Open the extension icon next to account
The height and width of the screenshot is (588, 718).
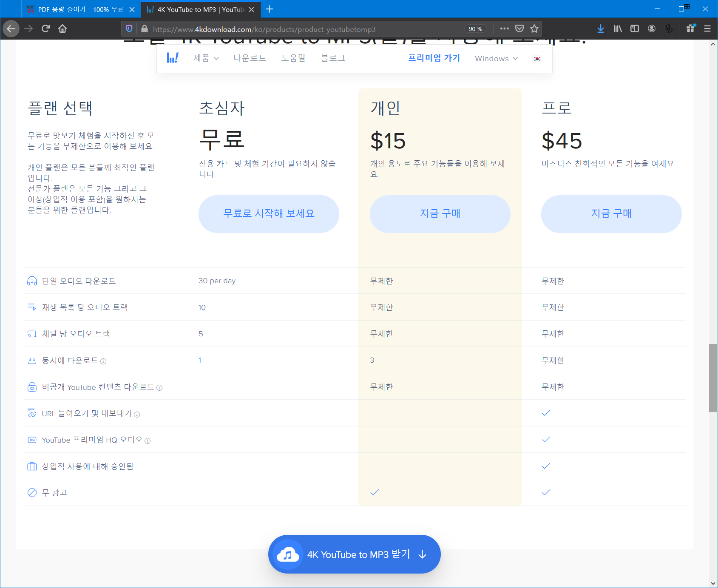click(669, 28)
